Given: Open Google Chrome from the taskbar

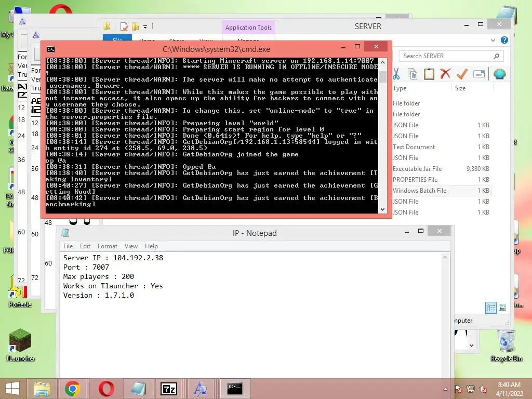Looking at the screenshot, I should click(72, 389).
